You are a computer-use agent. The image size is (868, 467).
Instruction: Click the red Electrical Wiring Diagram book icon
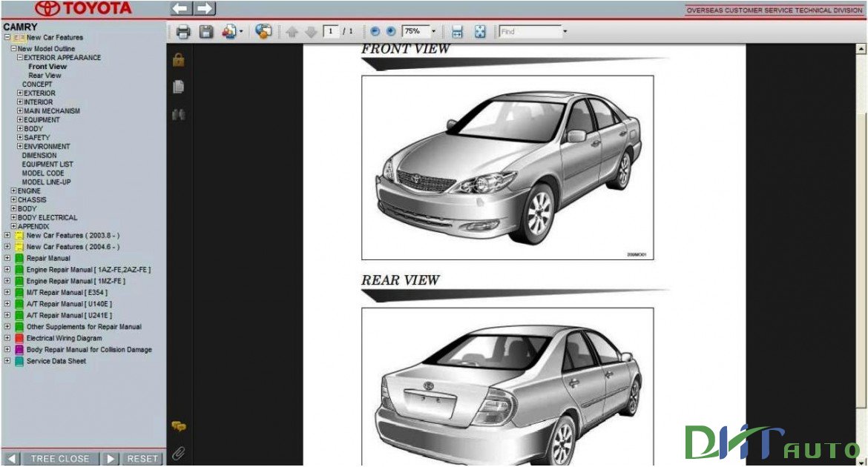pyautogui.click(x=19, y=338)
